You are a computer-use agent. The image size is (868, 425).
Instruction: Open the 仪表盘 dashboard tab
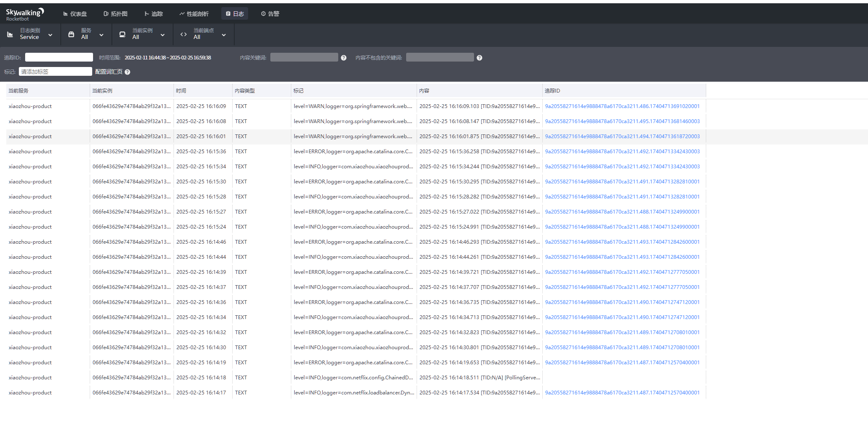coord(75,14)
